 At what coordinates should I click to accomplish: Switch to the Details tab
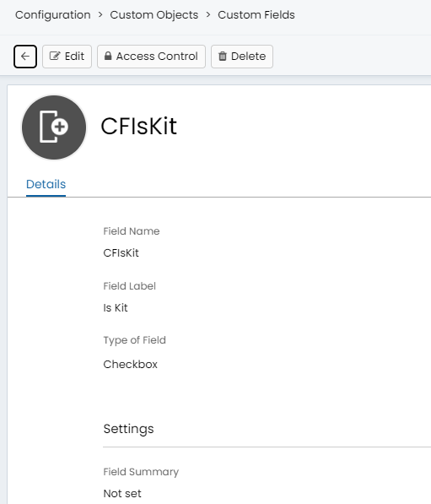click(x=46, y=184)
